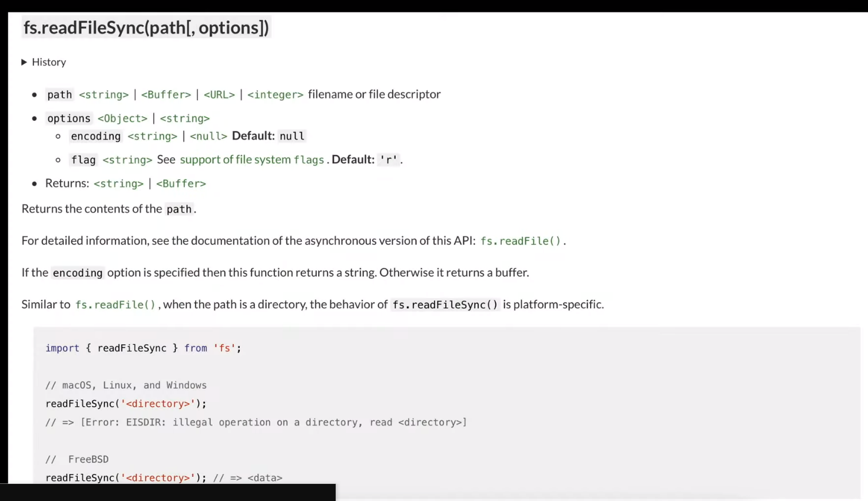Open the <Object> type link for options
868x501 pixels.
pyautogui.click(x=122, y=118)
